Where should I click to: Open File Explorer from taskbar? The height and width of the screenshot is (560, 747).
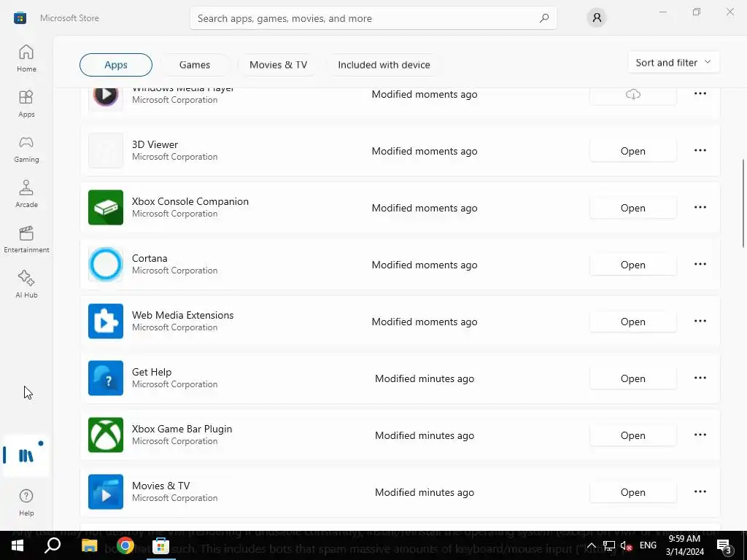[x=89, y=545]
